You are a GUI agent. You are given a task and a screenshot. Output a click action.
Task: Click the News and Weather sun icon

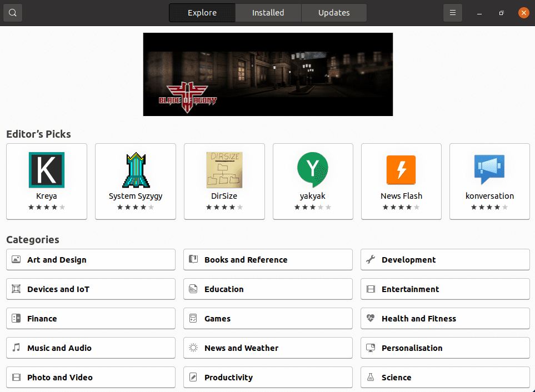tap(193, 348)
